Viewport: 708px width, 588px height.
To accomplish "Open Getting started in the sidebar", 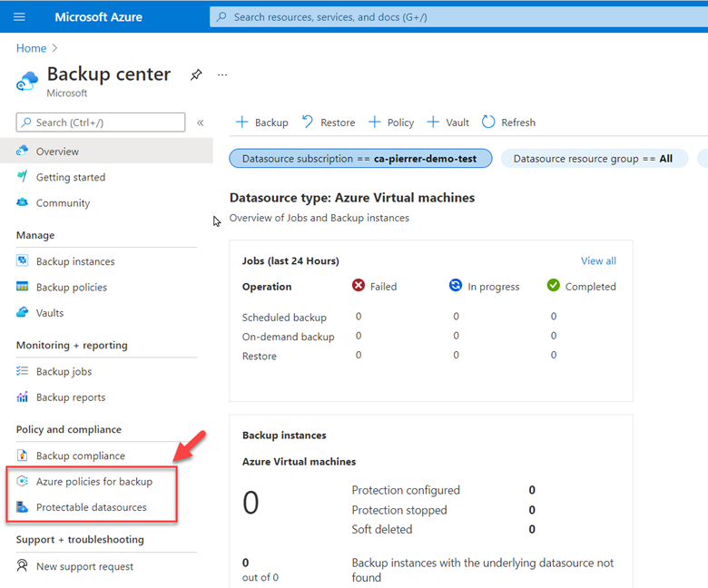I will pos(71,177).
